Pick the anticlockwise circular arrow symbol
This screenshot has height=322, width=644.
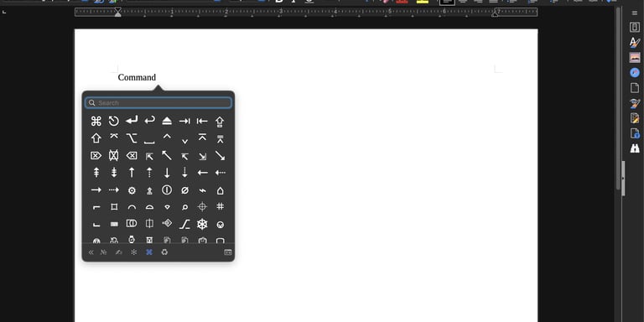(x=114, y=121)
